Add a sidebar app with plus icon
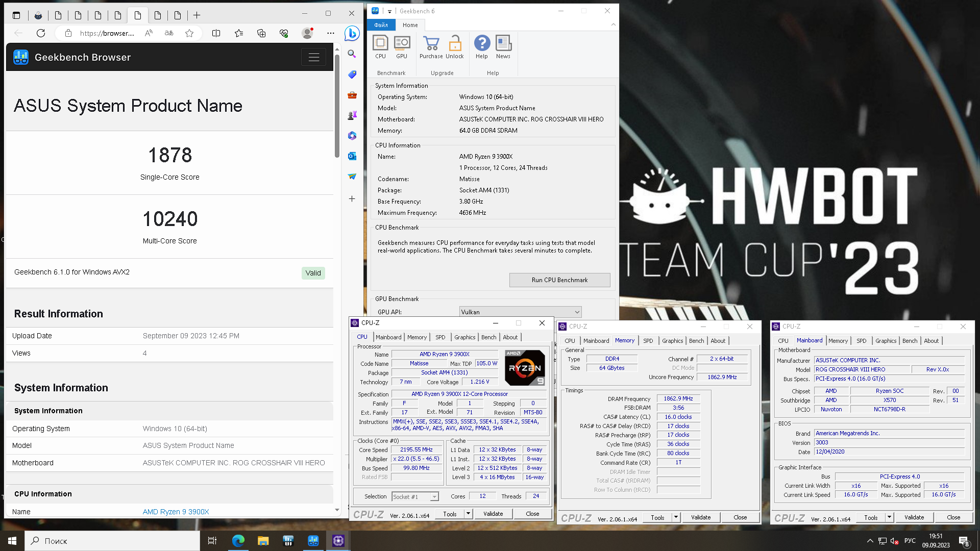 pos(352,198)
